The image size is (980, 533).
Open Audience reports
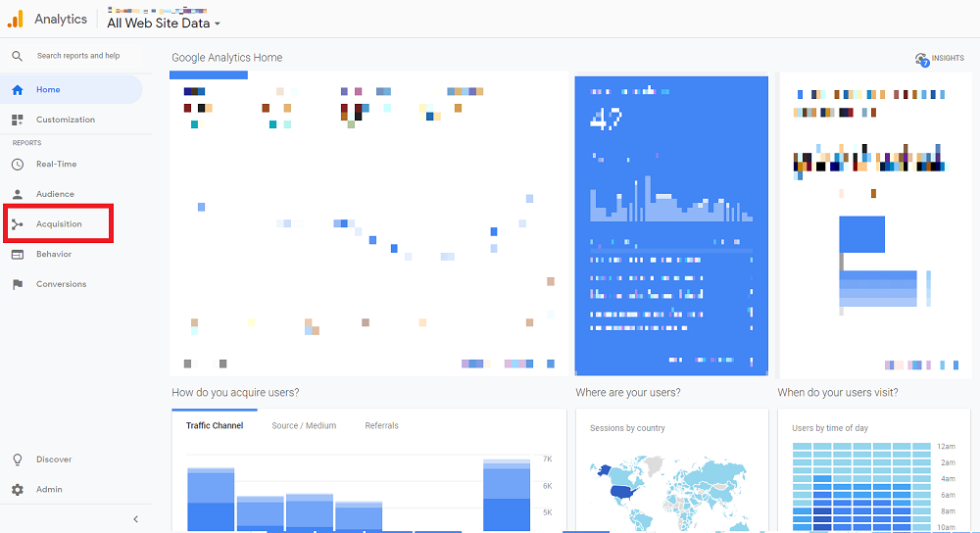(x=55, y=194)
